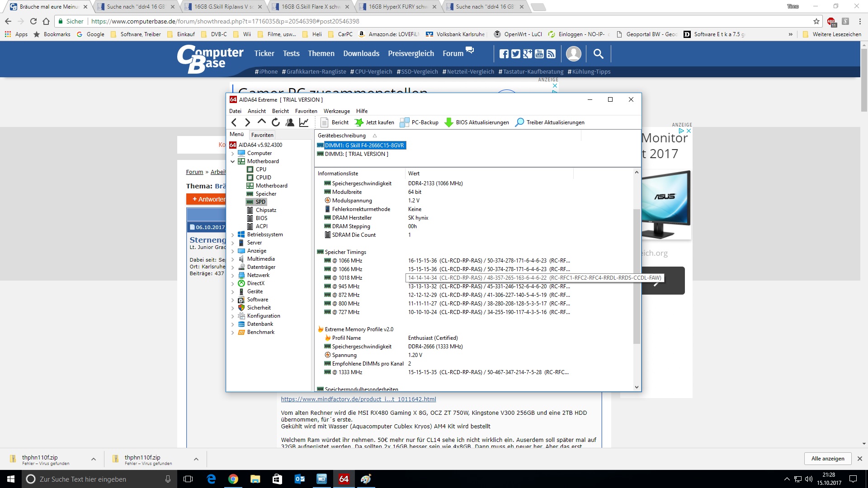Expand the Betriebssystem tree node

[233, 235]
